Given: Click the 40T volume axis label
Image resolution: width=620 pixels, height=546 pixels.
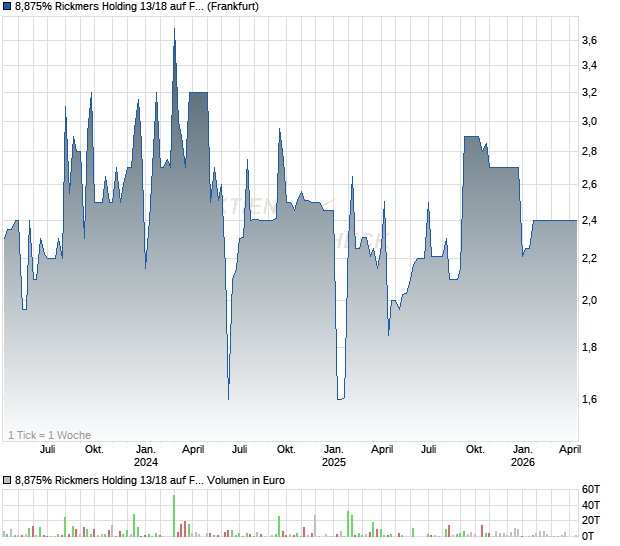Looking at the screenshot, I should 591,505.
